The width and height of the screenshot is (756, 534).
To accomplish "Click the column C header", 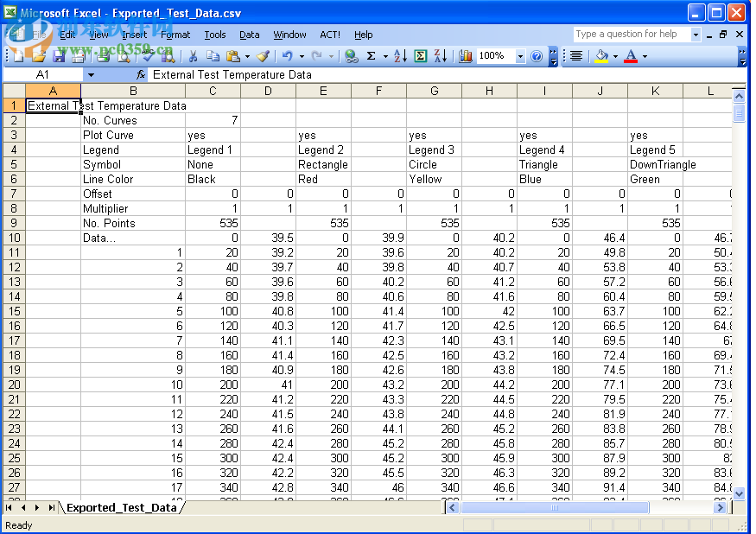I will pyautogui.click(x=213, y=91).
